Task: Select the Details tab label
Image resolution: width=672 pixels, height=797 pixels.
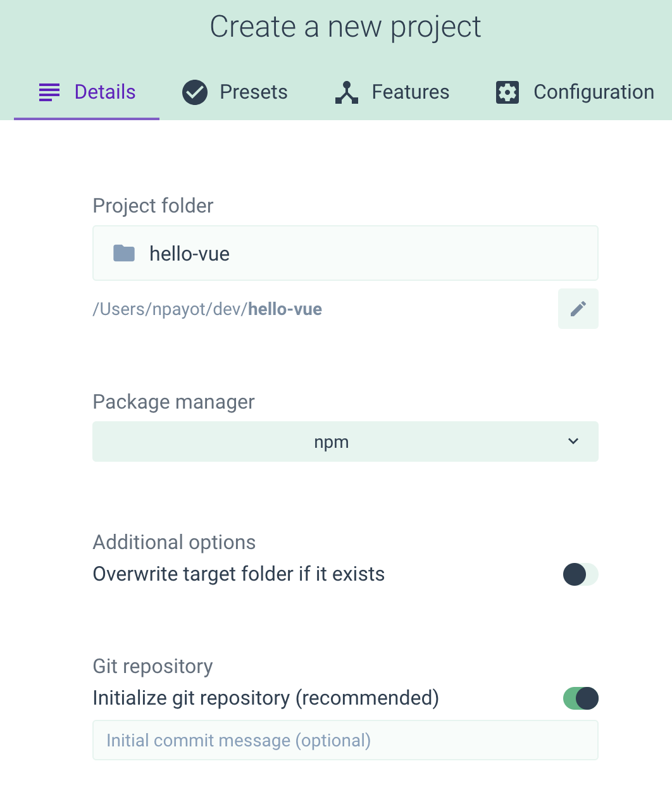Action: (105, 92)
